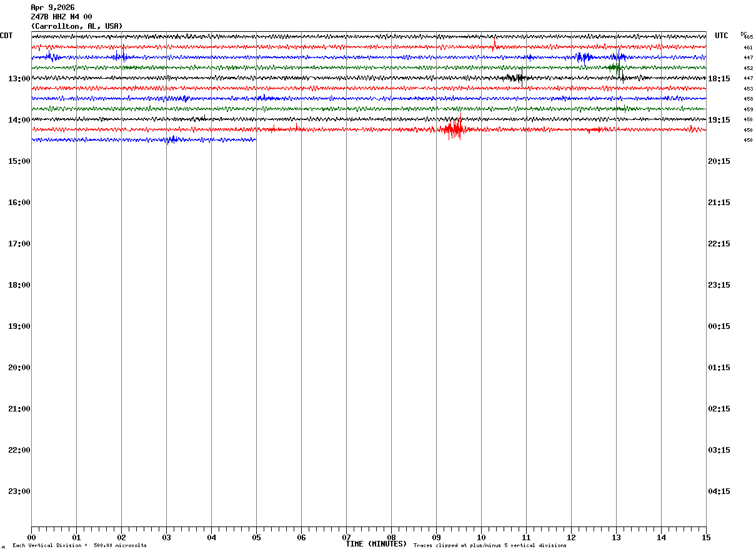This screenshot has width=756, height=554.
Task: Click the 22:00 CDT hour label
Action: click(x=19, y=450)
